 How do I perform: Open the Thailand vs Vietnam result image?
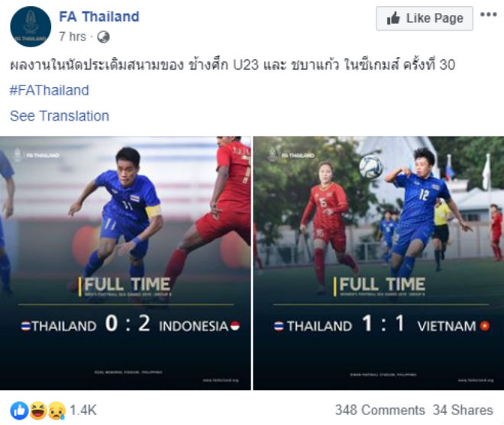(379, 263)
